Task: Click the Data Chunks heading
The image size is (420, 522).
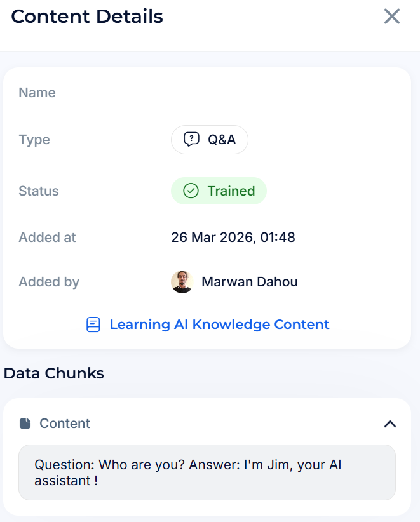Action: pyautogui.click(x=54, y=373)
